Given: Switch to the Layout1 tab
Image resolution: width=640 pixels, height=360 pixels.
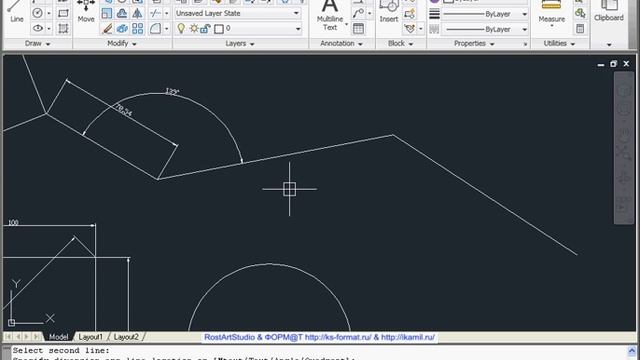Looking at the screenshot, I should [90, 337].
